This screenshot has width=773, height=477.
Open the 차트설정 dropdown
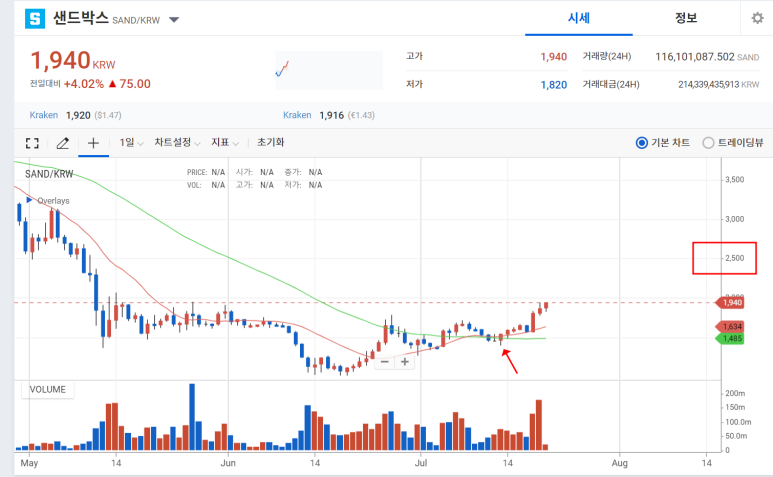click(x=177, y=142)
